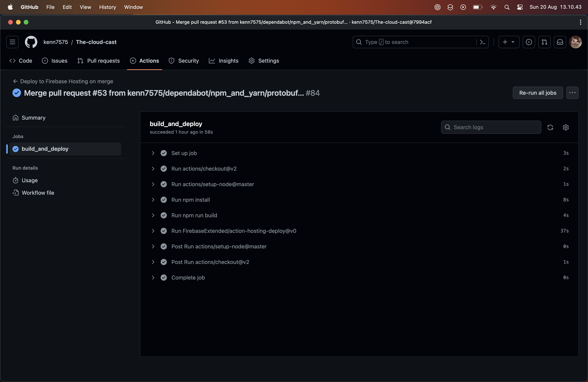The width and height of the screenshot is (588, 382).
Task: Click the search magnifier icon in header
Action: point(359,42)
